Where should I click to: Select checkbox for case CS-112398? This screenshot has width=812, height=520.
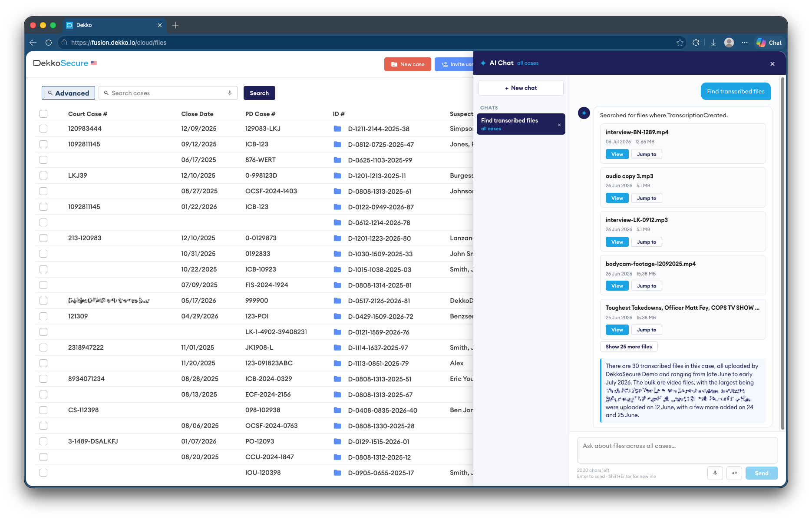[43, 410]
